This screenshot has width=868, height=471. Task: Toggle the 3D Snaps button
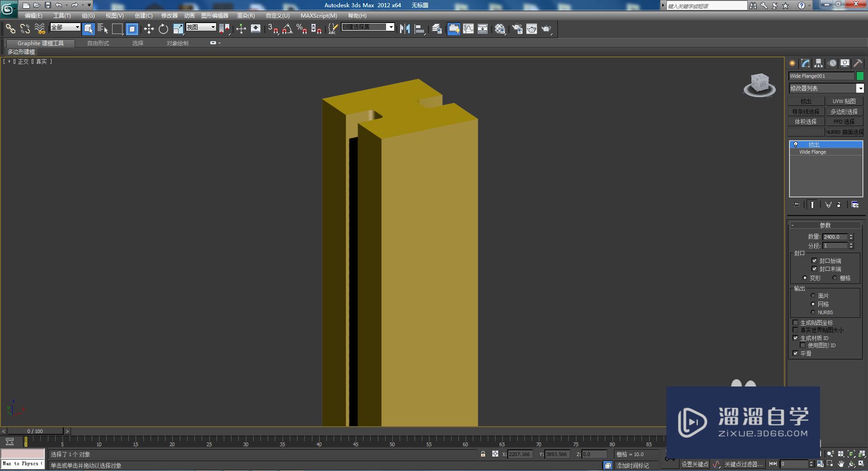click(273, 29)
